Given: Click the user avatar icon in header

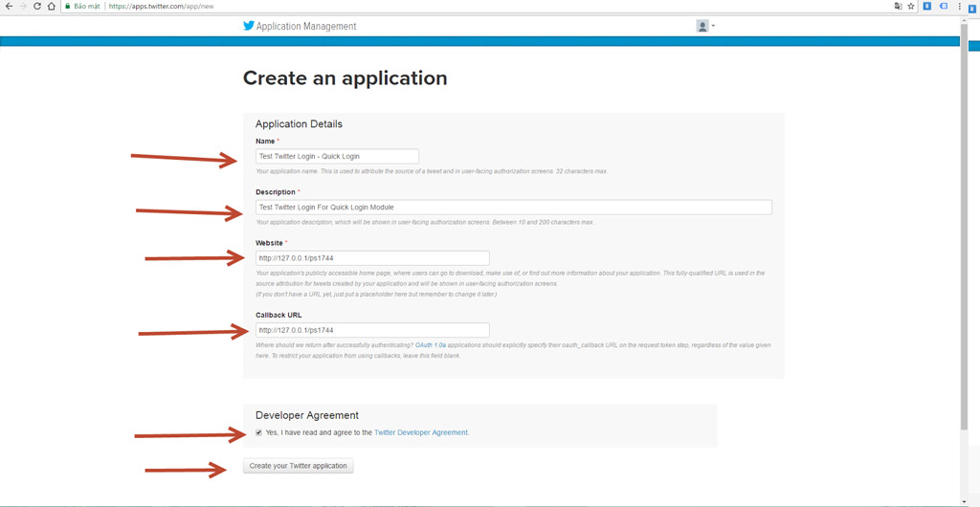Looking at the screenshot, I should tap(702, 26).
